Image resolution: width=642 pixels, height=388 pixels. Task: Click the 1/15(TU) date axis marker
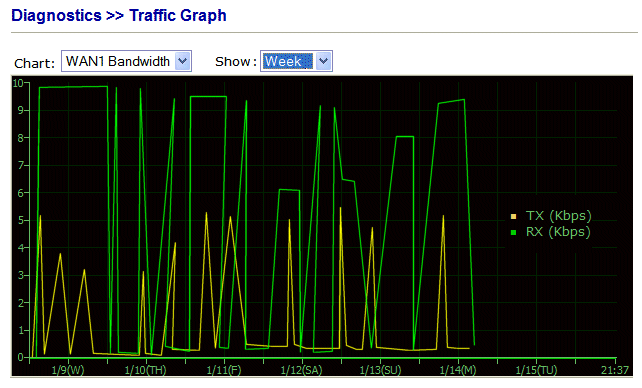coord(536,370)
